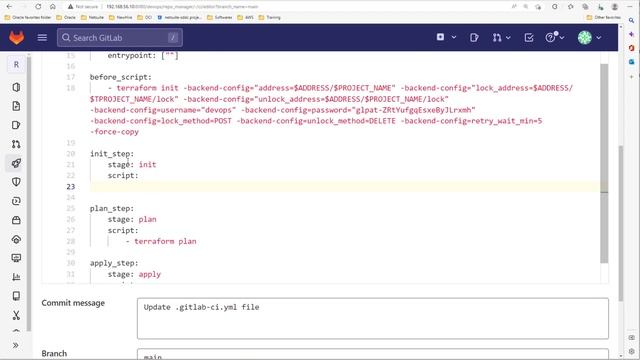Click the 'before_script:' line
The image size is (640, 360).
tap(120, 77)
